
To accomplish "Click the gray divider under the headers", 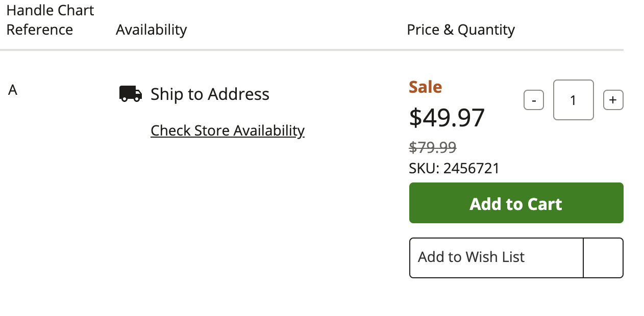I will [x=312, y=50].
